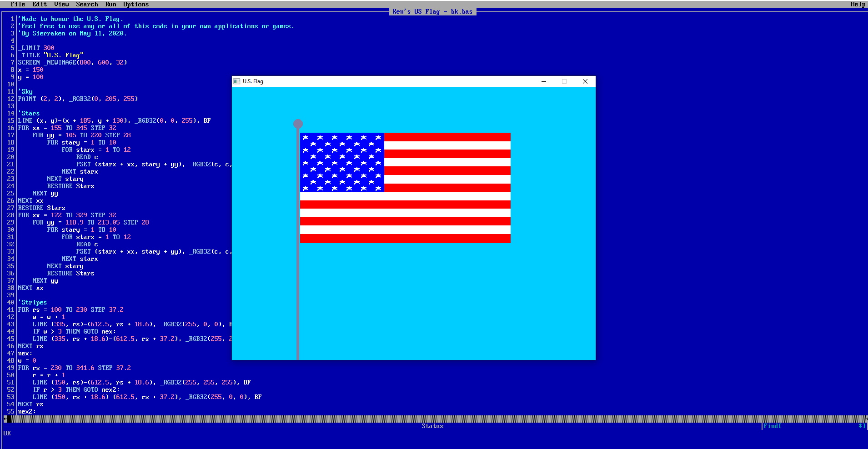The height and width of the screenshot is (449, 868).
Task: Open the View menu
Action: (61, 4)
